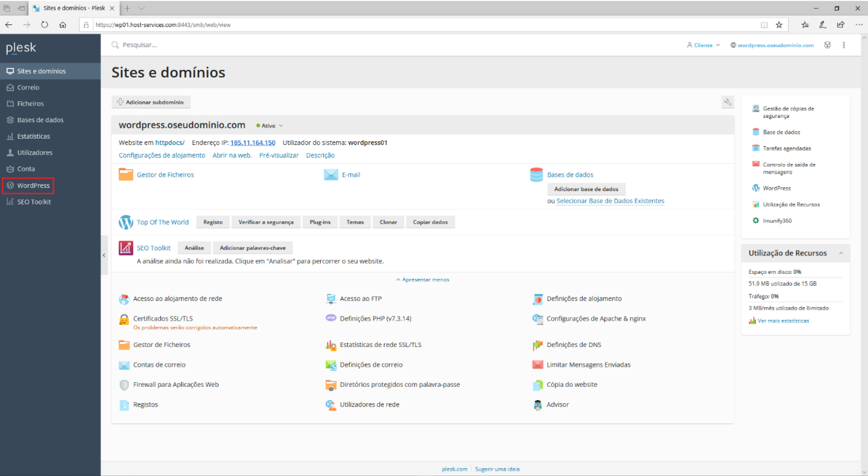Viewport: 868px width, 476px height.
Task: Open the Gestor de Ficheiros folder icon
Action: 126,175
